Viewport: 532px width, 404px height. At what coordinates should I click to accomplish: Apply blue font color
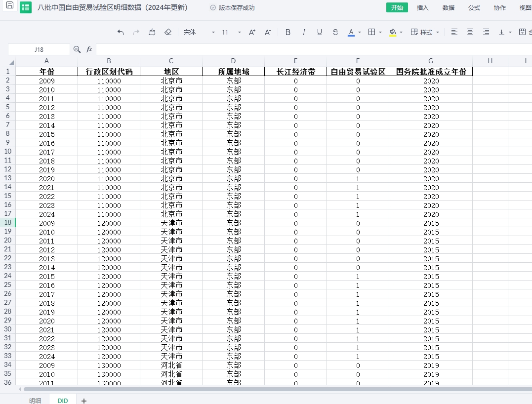click(x=351, y=32)
